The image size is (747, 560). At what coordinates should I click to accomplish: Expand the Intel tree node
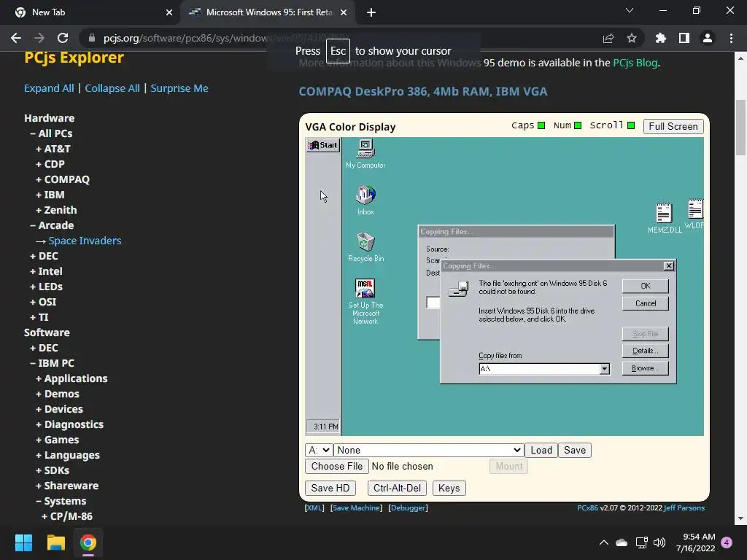(46, 271)
